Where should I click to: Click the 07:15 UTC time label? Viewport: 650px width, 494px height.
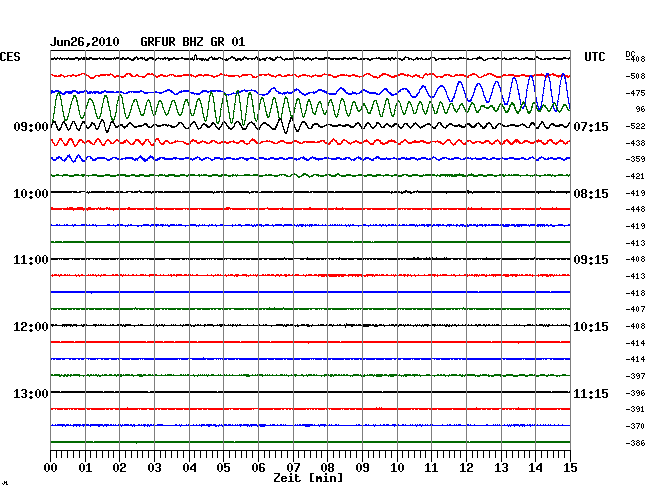click(x=591, y=127)
